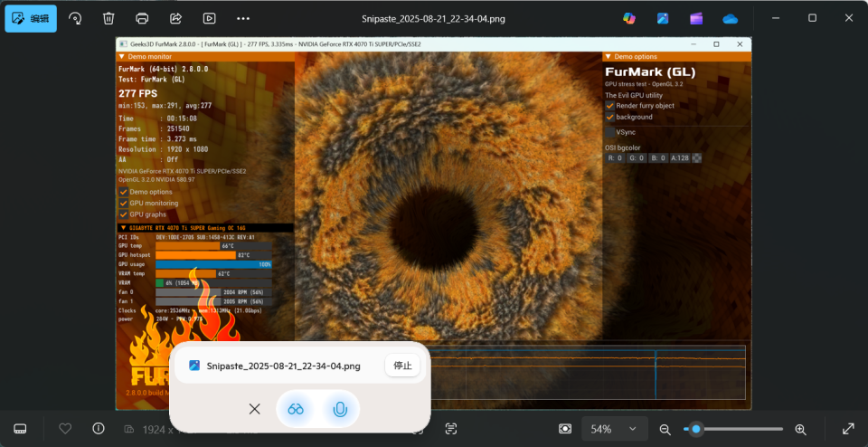Collapse the Demo monitor panel triangle in FurMark
This screenshot has height=447, width=868.
122,56
